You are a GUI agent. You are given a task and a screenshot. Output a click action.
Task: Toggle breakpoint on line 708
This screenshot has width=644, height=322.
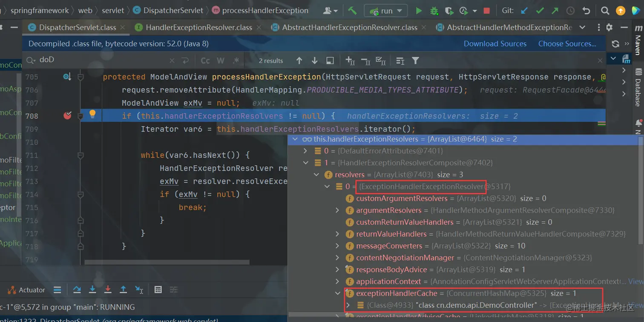click(67, 115)
